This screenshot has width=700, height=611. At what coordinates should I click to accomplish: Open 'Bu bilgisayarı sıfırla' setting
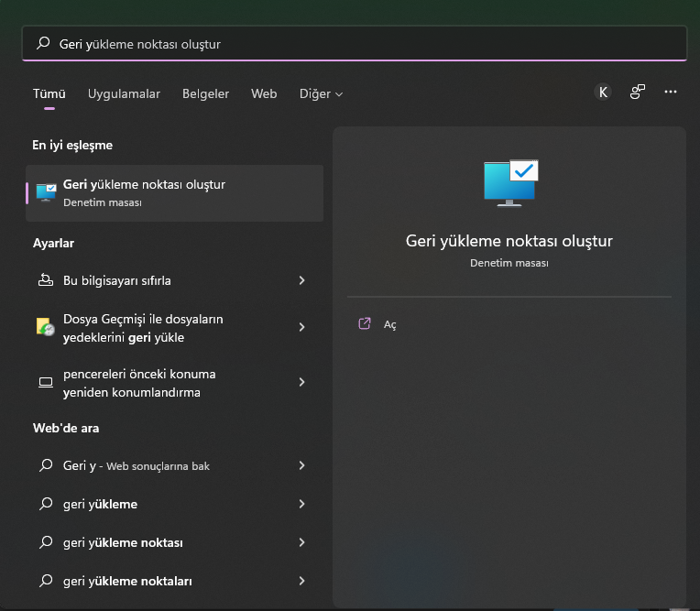click(x=175, y=280)
